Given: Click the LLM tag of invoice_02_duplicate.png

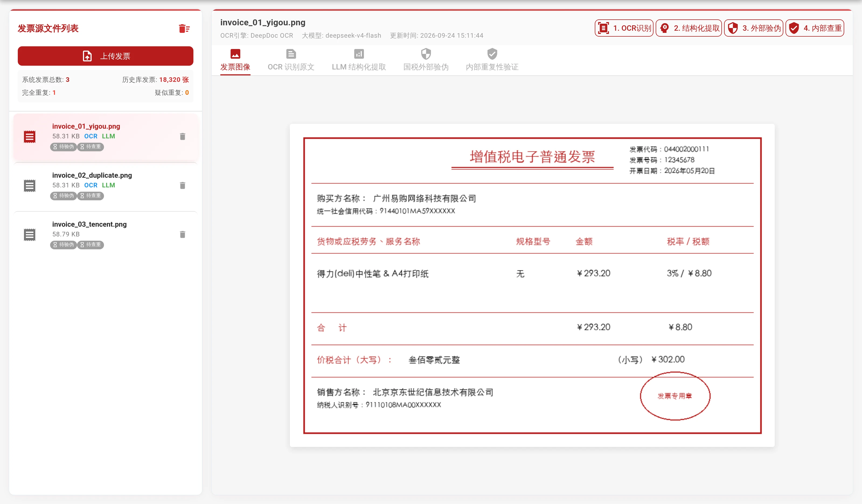Looking at the screenshot, I should coord(109,185).
